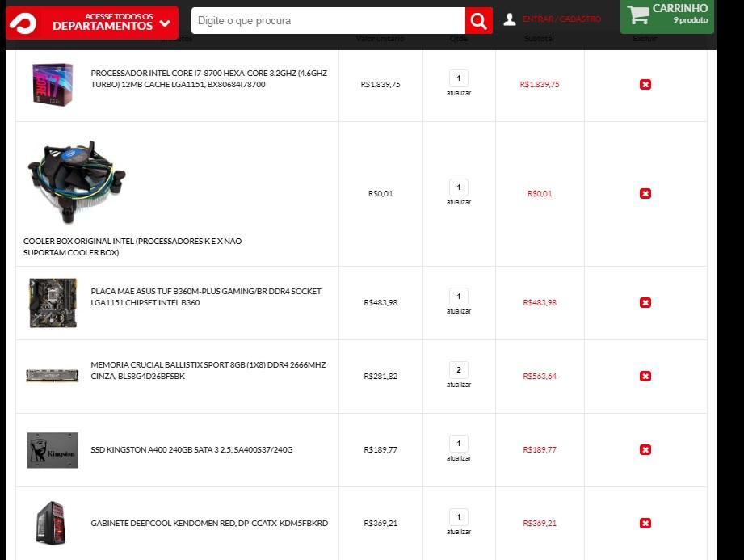Click the search box 'Digite o que procura'

coord(328,20)
